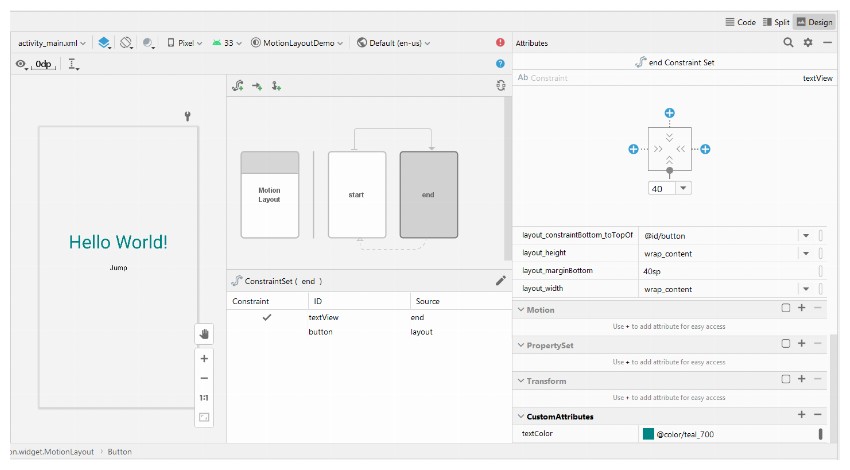Viewport: 850px width, 470px height.
Task: Click the wrench icon above the preview
Action: [188, 116]
